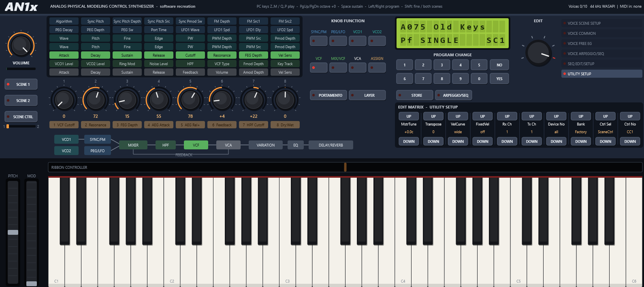Image resolution: width=644 pixels, height=287 pixels.
Task: Increase MstrTune with its UP button
Action: 409,116
